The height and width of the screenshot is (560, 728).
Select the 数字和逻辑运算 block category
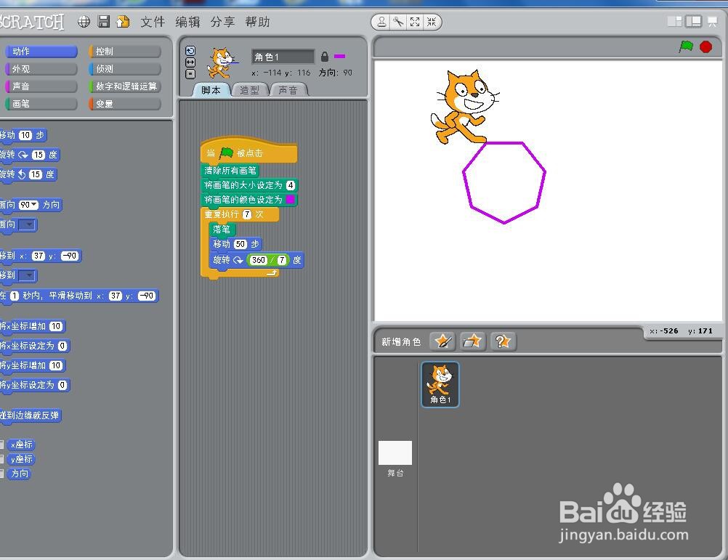[x=124, y=86]
